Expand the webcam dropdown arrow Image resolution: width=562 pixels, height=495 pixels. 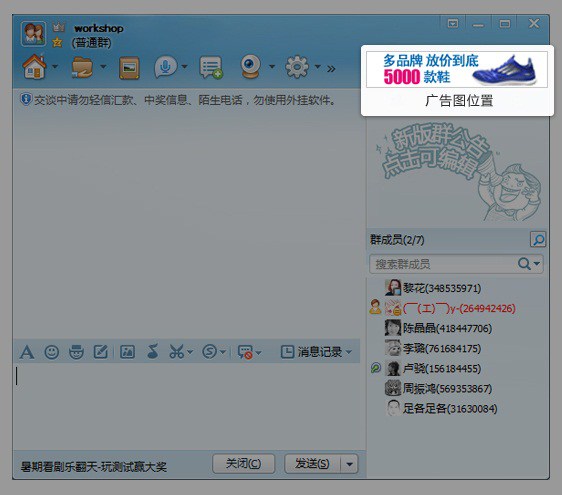pos(272,66)
